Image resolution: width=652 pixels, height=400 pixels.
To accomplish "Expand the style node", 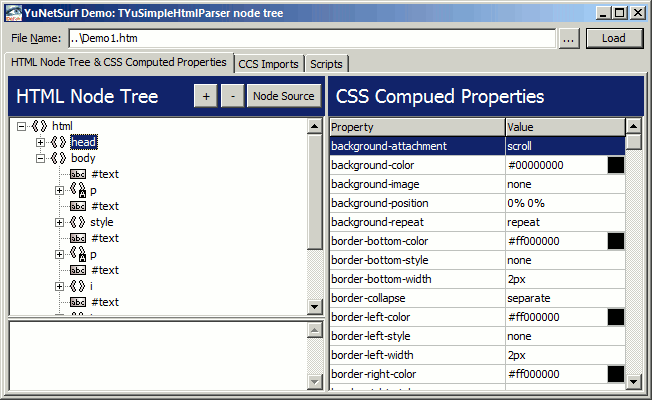I will (x=59, y=222).
